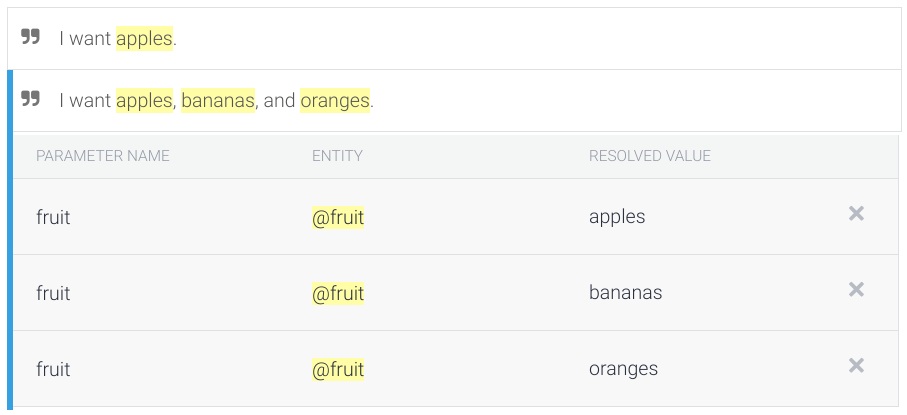Open @fruit entity for bananas row
The height and width of the screenshot is (415, 907).
point(337,293)
